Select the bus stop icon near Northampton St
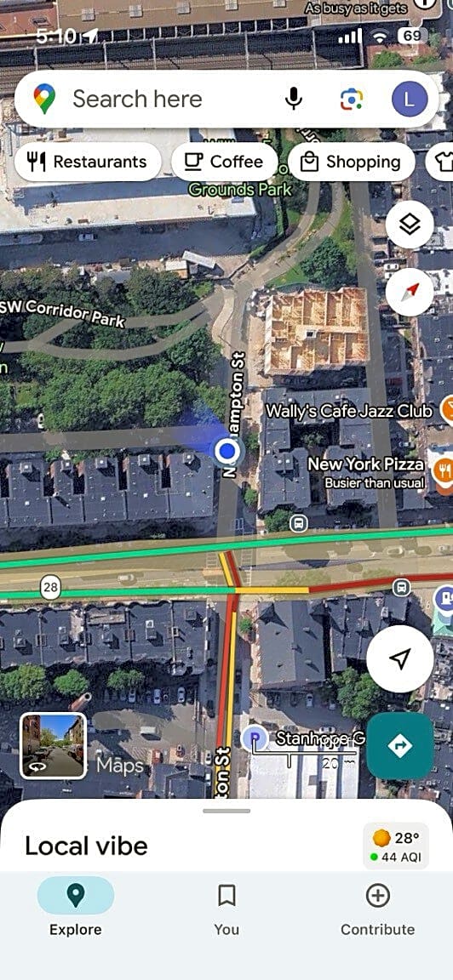 (299, 522)
